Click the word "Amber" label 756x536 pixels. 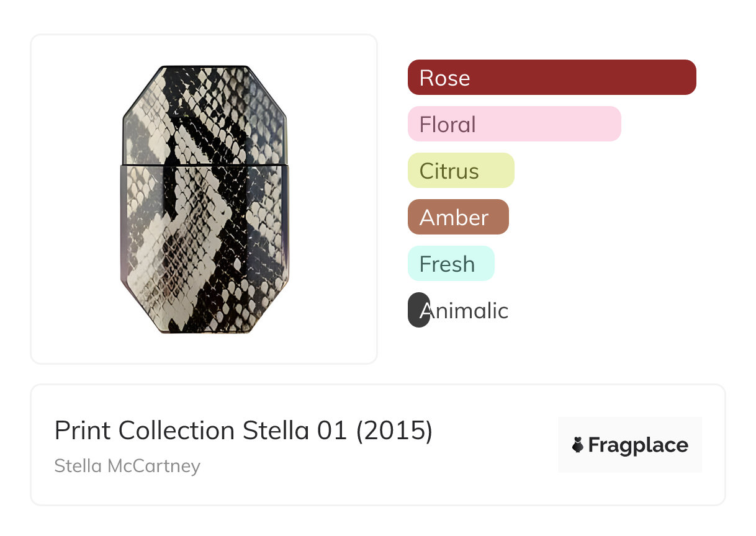point(454,217)
